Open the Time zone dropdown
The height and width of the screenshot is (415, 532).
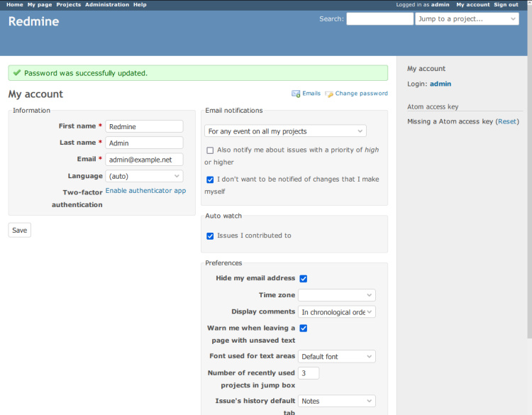336,295
